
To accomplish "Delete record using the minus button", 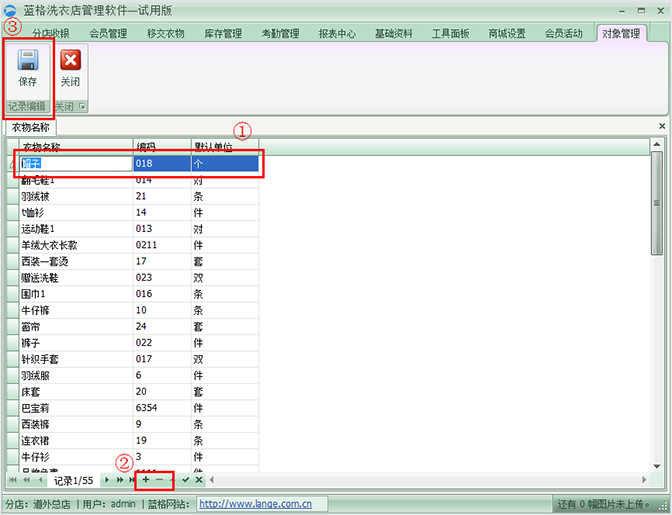I will [x=159, y=480].
